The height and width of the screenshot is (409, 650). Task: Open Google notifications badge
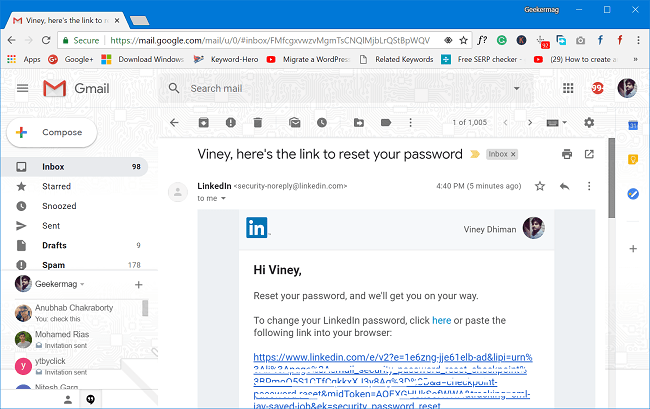[597, 88]
